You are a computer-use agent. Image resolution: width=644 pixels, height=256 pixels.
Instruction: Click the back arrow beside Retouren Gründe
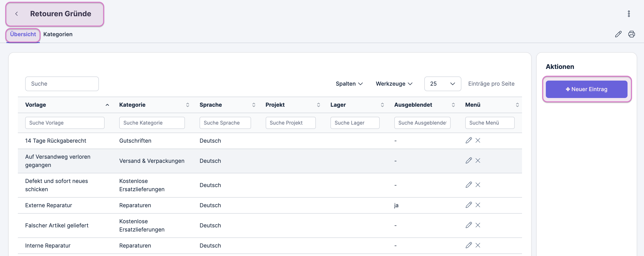(16, 14)
